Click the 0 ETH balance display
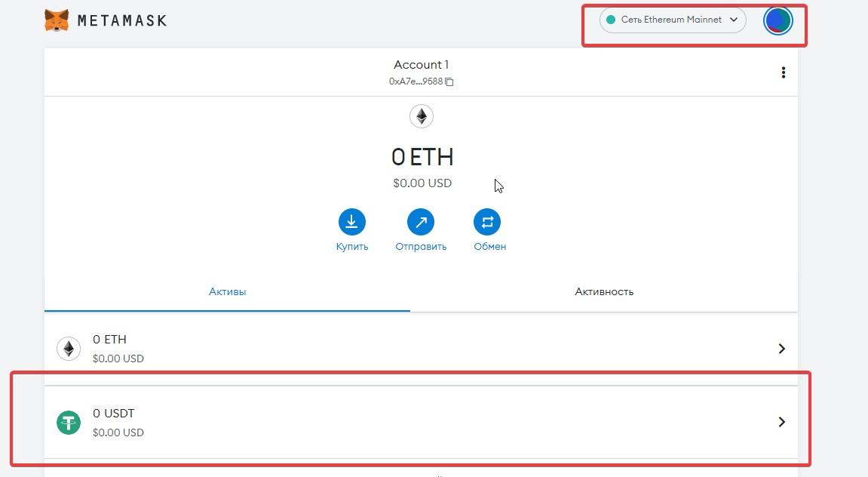868x477 pixels. 421,157
